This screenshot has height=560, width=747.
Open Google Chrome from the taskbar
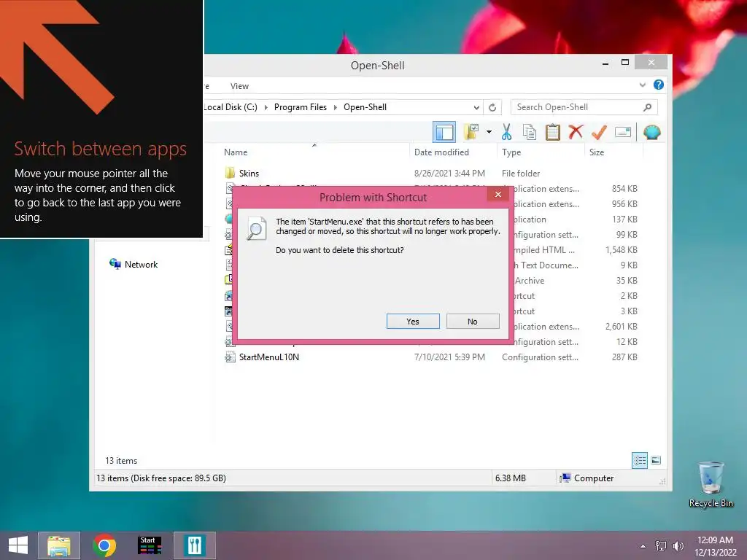(104, 545)
